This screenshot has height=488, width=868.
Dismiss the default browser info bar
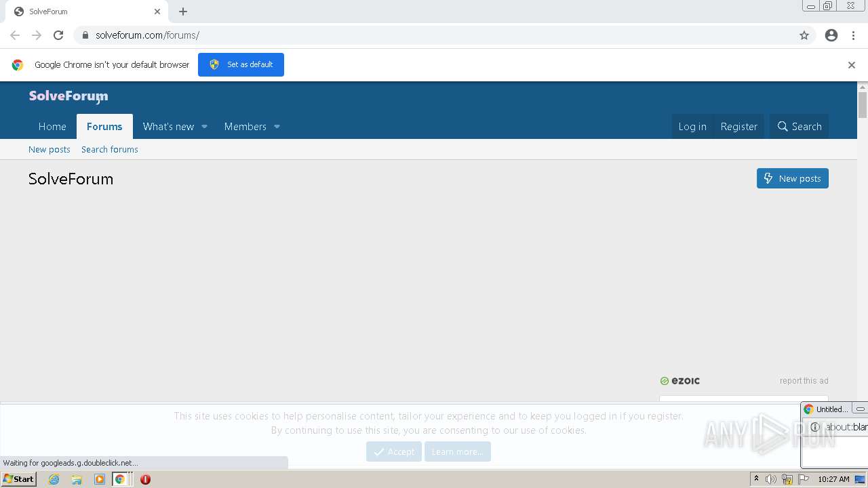[852, 65]
